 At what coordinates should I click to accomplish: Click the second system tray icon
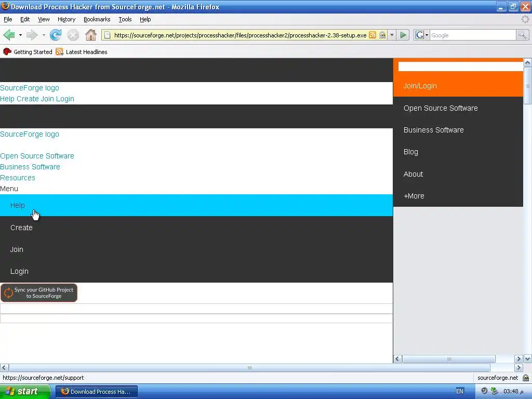pyautogui.click(x=495, y=391)
